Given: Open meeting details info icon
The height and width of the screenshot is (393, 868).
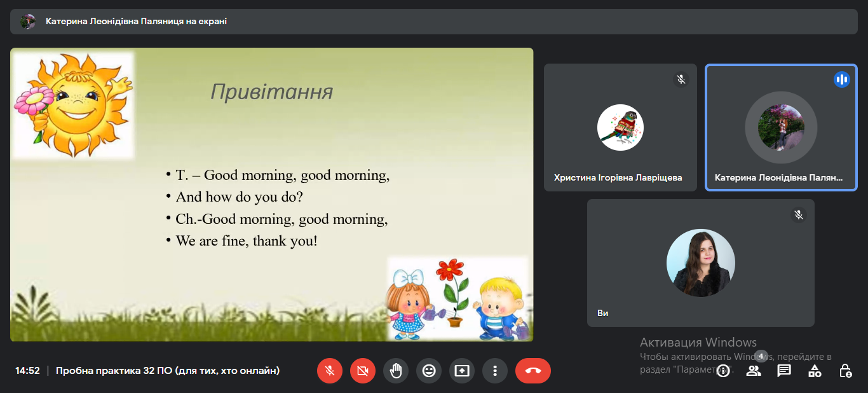Looking at the screenshot, I should click(723, 371).
